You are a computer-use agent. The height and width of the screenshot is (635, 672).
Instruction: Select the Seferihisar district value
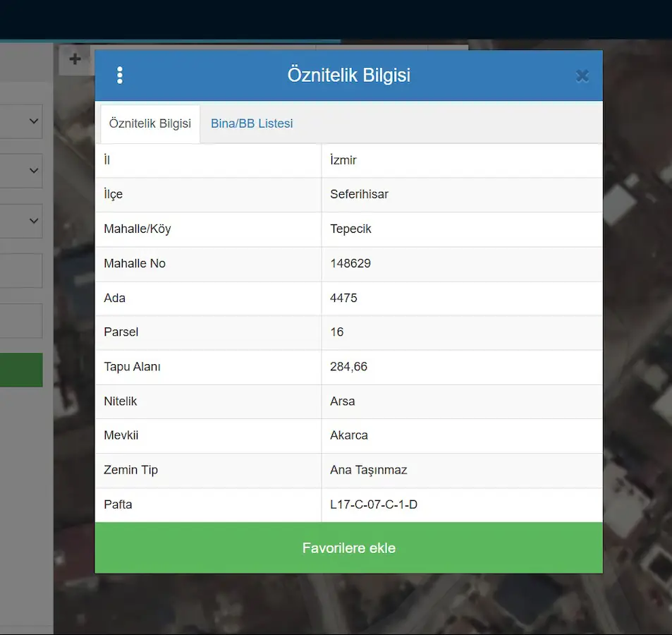coord(359,194)
